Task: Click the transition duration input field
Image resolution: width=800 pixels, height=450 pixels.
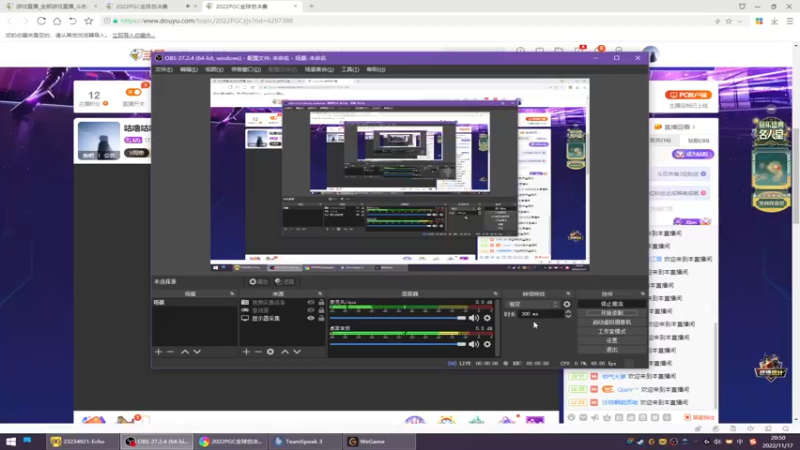Action: pos(541,314)
